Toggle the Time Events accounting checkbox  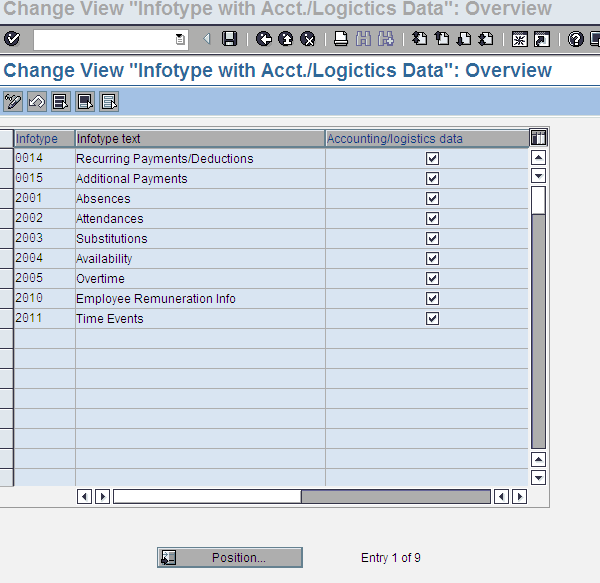(x=432, y=318)
